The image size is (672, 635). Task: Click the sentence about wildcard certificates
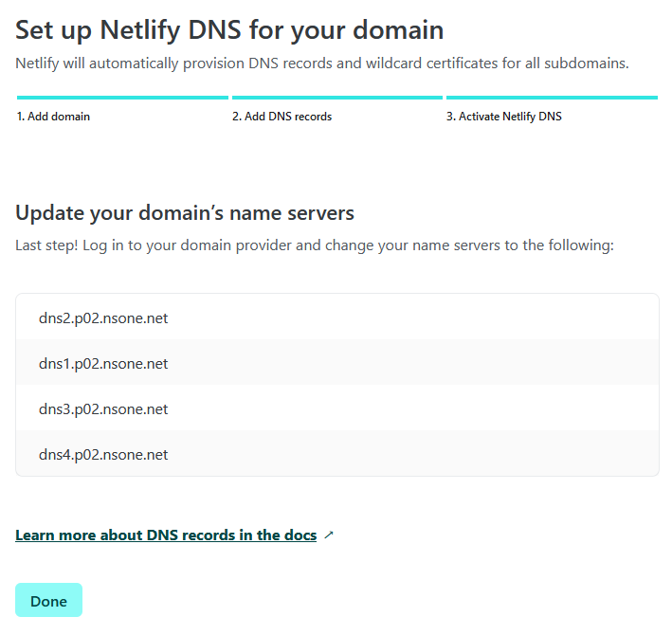pos(322,63)
